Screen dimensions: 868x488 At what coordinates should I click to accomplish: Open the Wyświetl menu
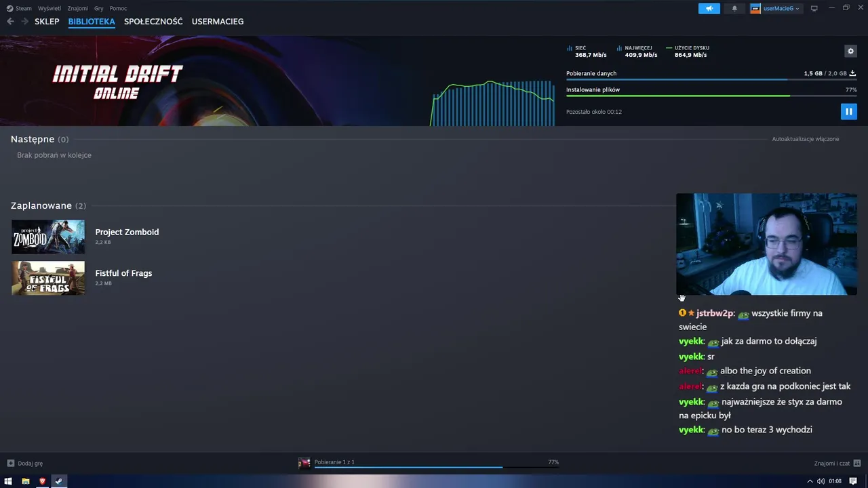point(50,8)
